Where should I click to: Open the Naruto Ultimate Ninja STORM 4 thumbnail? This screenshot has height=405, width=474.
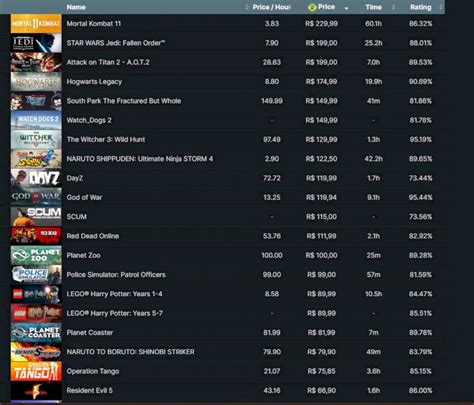(36, 159)
